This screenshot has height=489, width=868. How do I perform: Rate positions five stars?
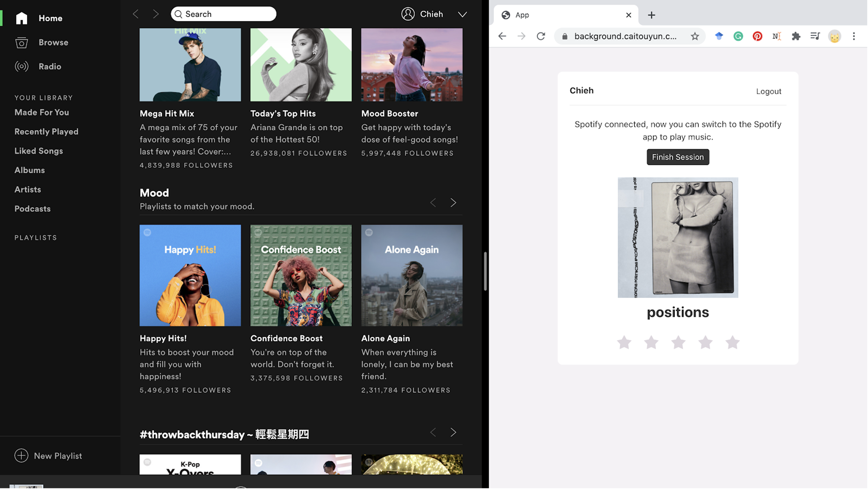(x=732, y=343)
